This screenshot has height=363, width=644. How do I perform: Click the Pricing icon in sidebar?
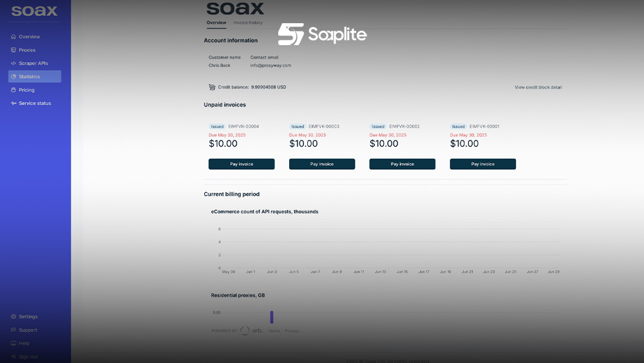coord(14,90)
